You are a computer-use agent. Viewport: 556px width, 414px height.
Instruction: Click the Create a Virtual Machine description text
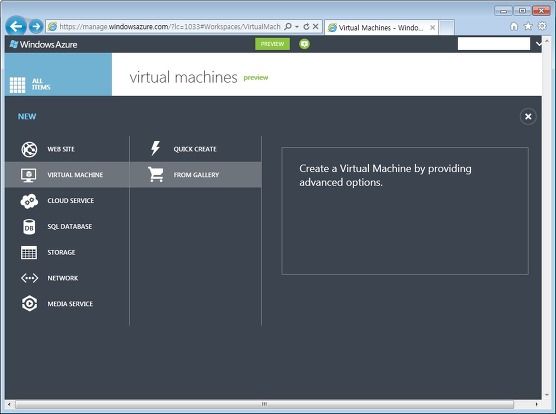pyautogui.click(x=385, y=175)
